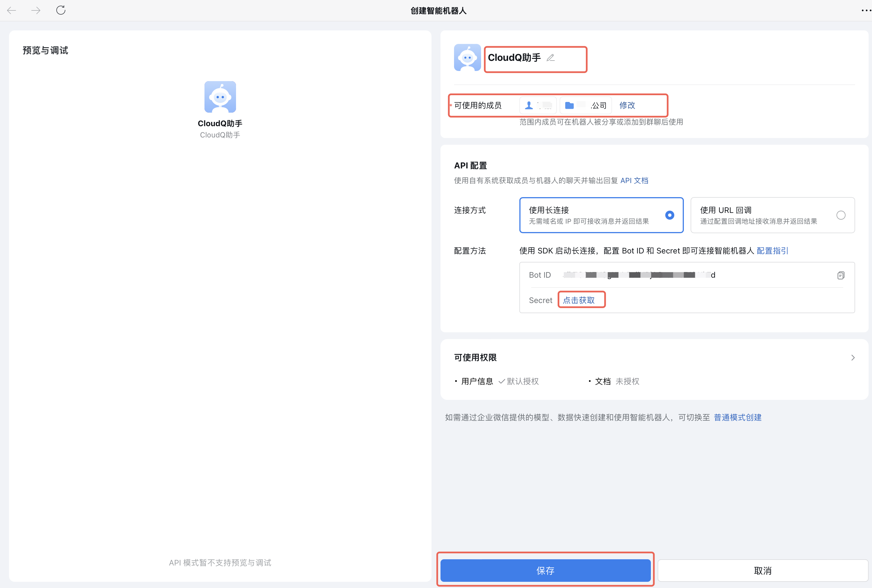Click the 公司 department folder tag
This screenshot has width=872, height=588.
[x=586, y=105]
